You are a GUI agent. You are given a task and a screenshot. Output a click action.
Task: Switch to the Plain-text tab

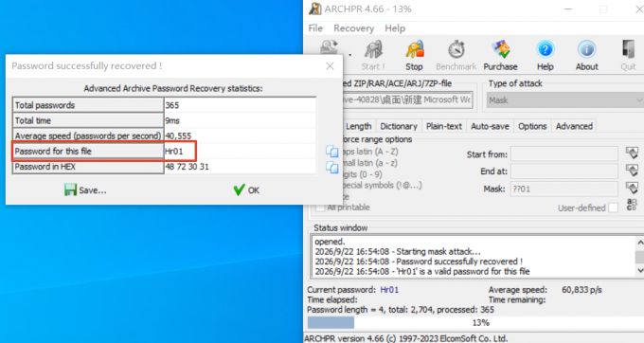tap(444, 126)
